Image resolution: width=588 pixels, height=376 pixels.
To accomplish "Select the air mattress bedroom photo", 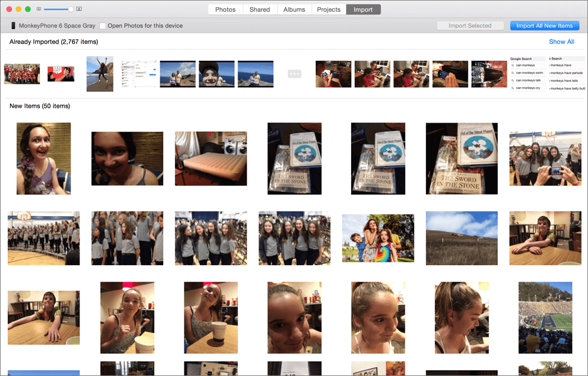I will point(210,158).
